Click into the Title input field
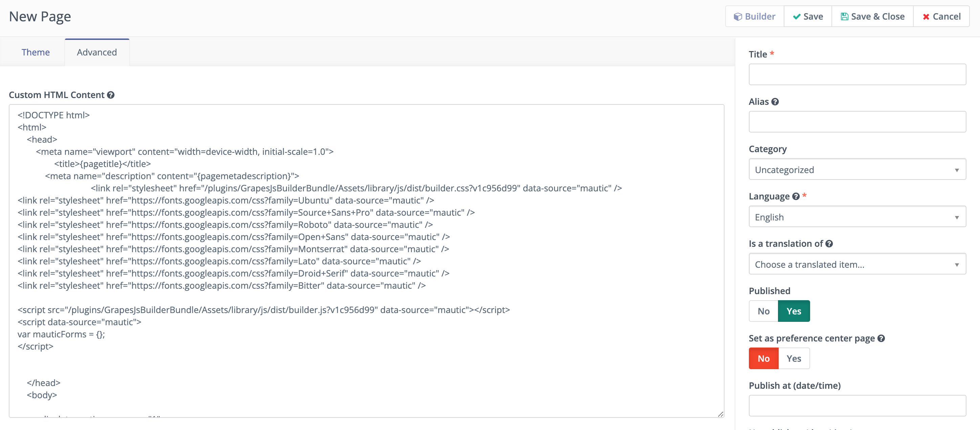Viewport: 980px width, 430px height. pos(857,74)
